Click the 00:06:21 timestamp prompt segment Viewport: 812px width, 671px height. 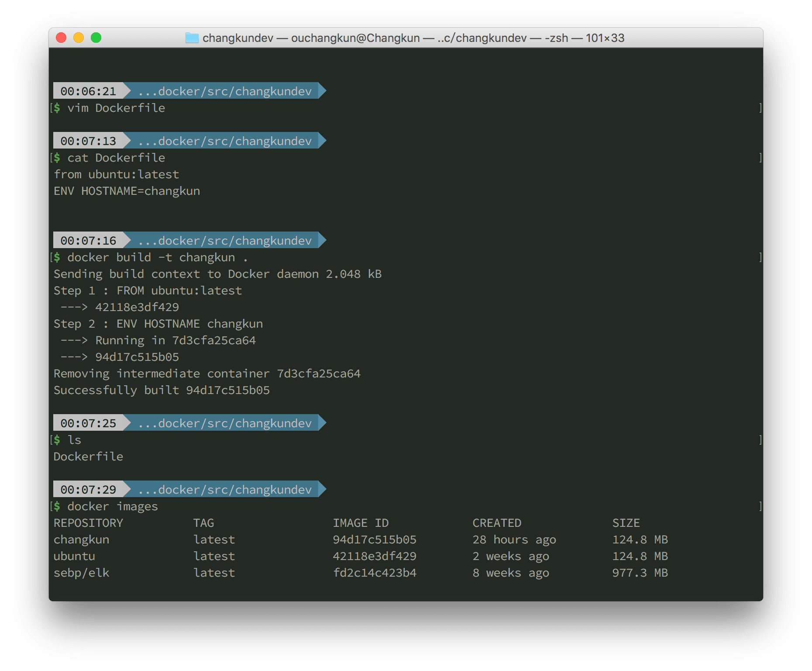coord(88,91)
